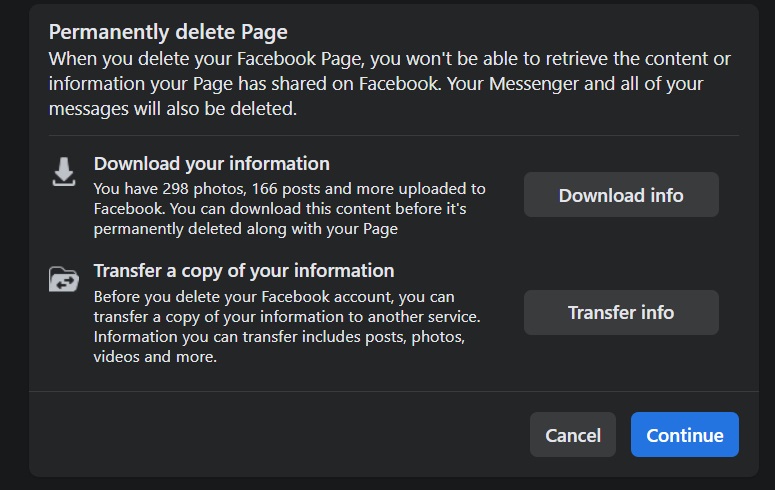Select the 'Permanently delete Page' heading

click(168, 32)
